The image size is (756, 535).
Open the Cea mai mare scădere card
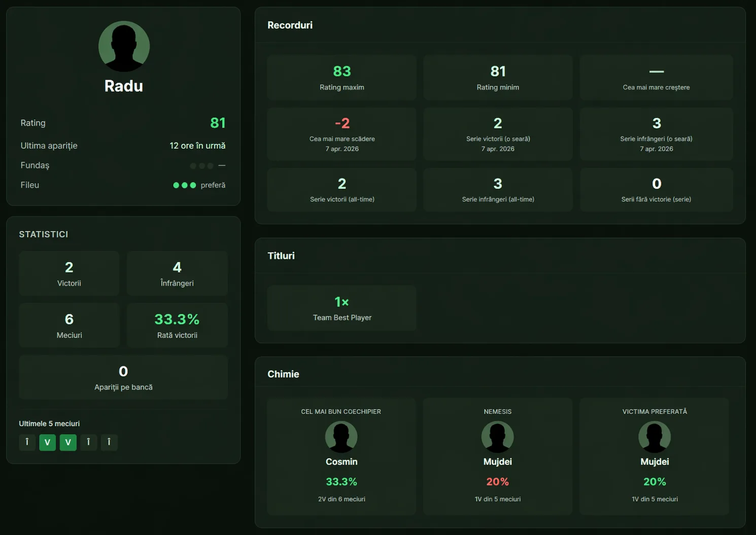342,134
